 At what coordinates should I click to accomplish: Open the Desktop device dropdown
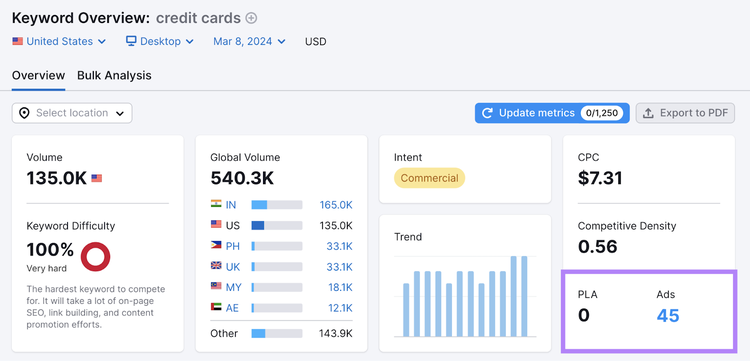(x=160, y=41)
